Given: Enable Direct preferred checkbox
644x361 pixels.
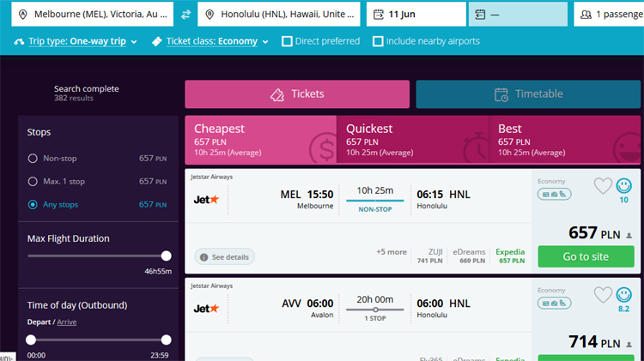Looking at the screenshot, I should [287, 41].
